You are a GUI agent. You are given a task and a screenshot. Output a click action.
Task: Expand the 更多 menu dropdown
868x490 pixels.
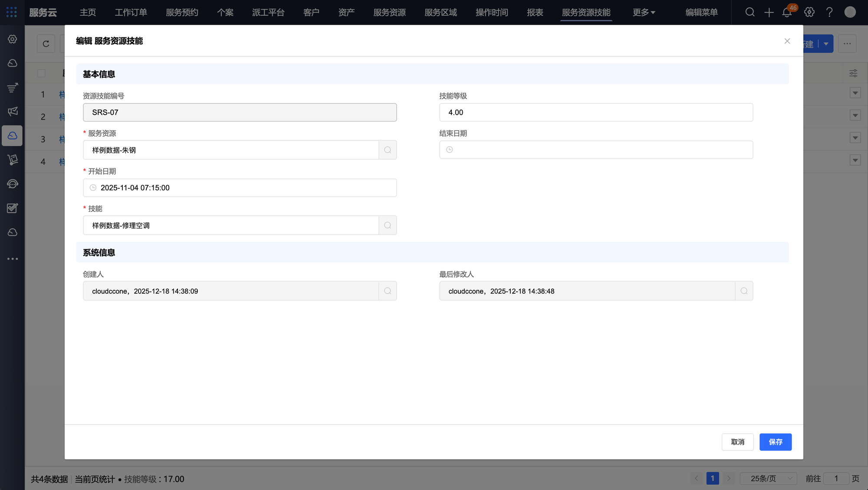pyautogui.click(x=644, y=12)
